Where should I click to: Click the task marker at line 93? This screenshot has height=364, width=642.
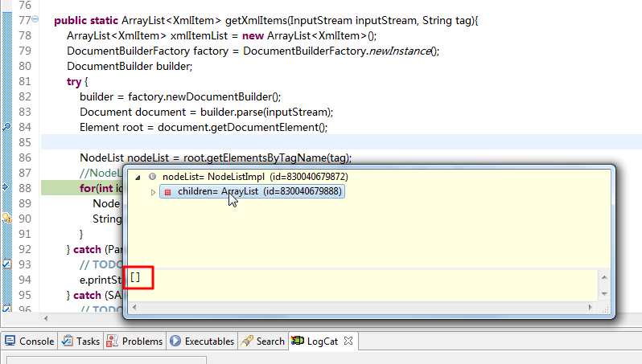tap(6, 264)
